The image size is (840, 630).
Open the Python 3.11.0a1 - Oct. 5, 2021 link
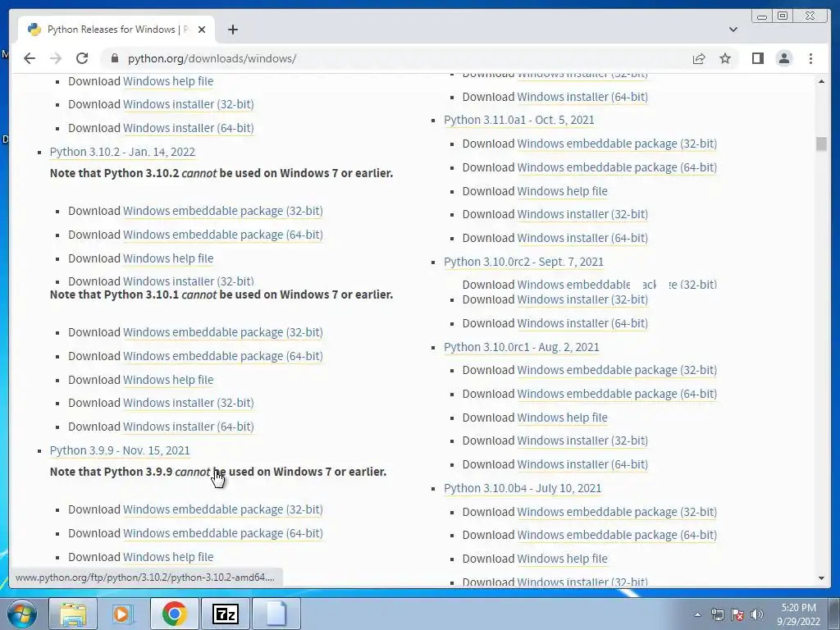click(x=519, y=120)
